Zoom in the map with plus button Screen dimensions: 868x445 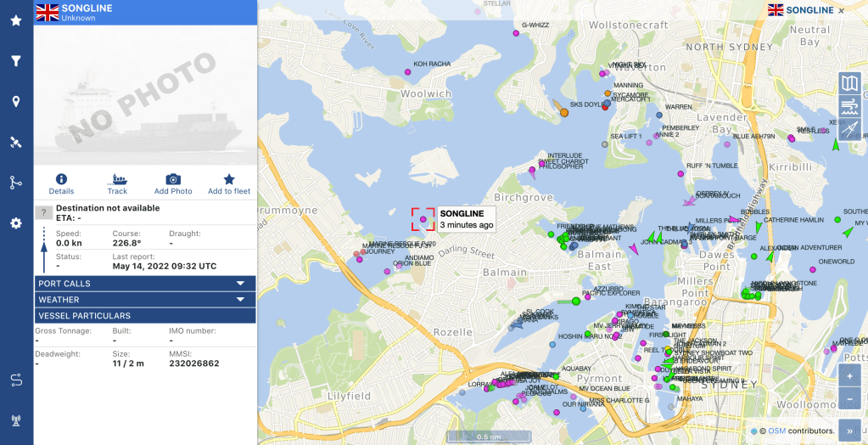click(849, 376)
